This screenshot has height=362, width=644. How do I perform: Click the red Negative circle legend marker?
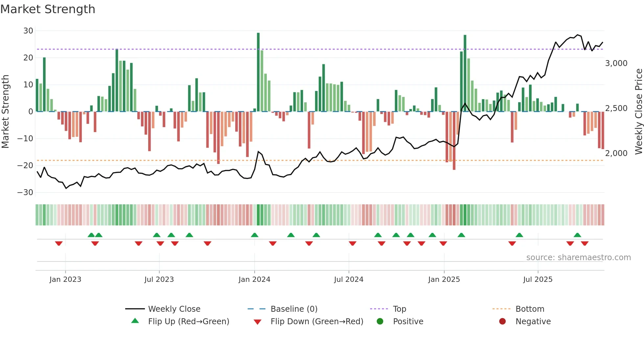[502, 321]
